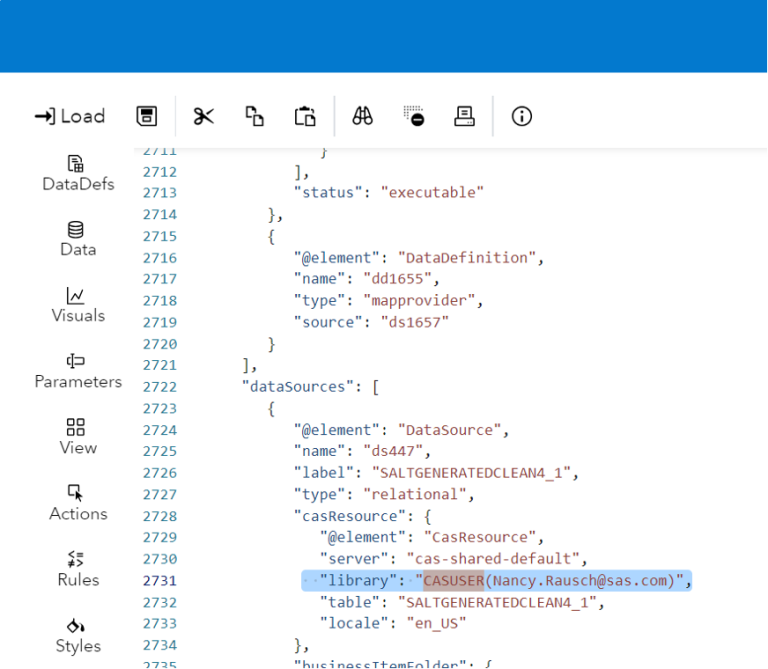Click line number 2722 in gutter

pos(159,387)
